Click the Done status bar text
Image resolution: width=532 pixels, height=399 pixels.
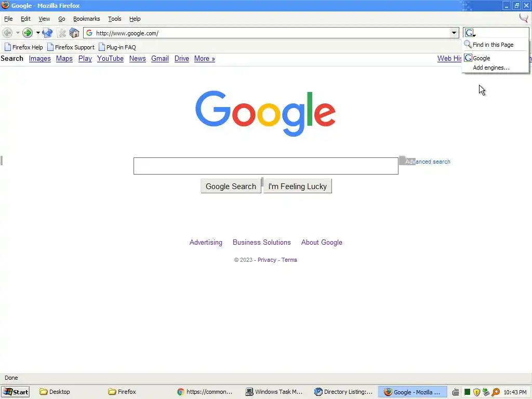[x=11, y=378]
